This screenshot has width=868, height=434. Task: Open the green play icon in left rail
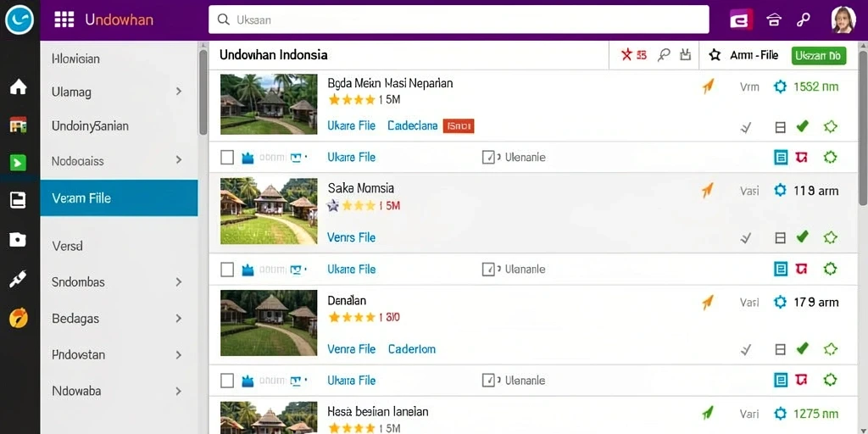pyautogui.click(x=19, y=163)
